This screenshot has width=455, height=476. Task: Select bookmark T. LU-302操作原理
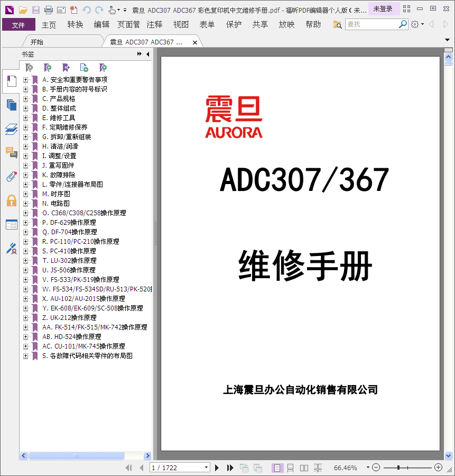(x=69, y=261)
